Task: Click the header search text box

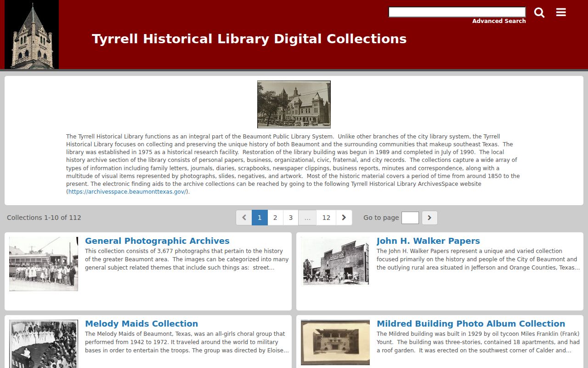Action: pos(457,12)
